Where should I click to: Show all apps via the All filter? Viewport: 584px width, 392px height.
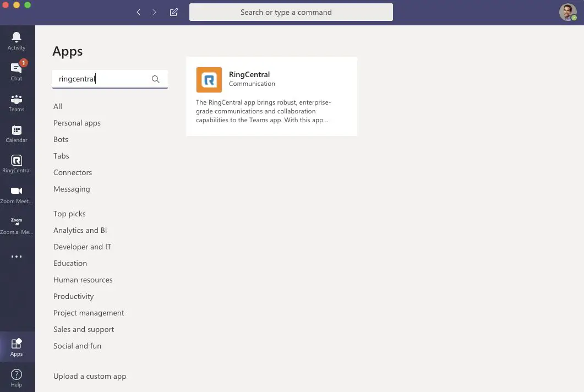click(x=57, y=106)
